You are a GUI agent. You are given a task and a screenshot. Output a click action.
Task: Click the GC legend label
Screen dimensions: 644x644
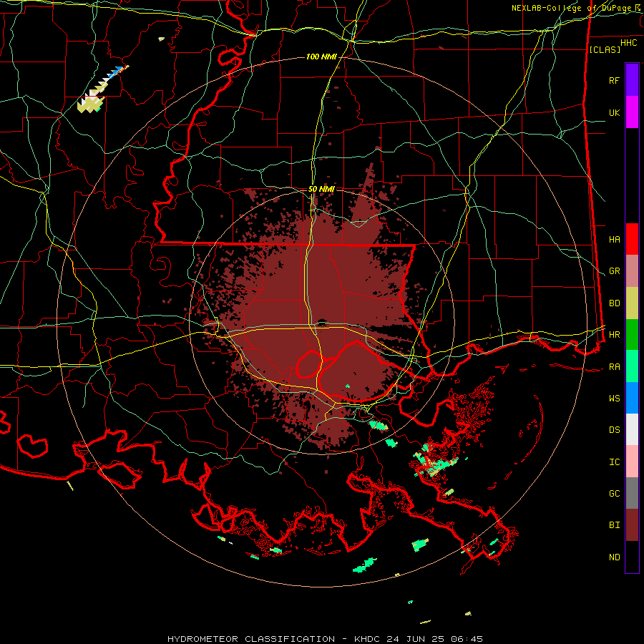[x=614, y=494]
